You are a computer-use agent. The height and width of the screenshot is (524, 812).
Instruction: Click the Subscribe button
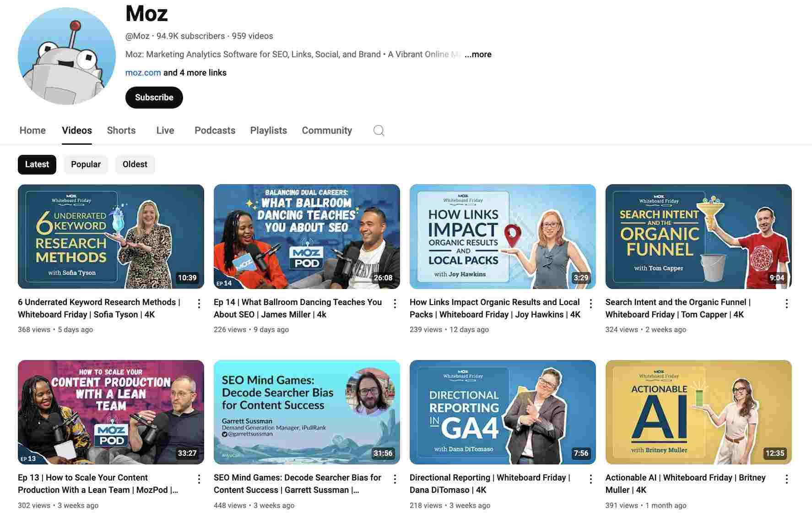[x=154, y=98]
